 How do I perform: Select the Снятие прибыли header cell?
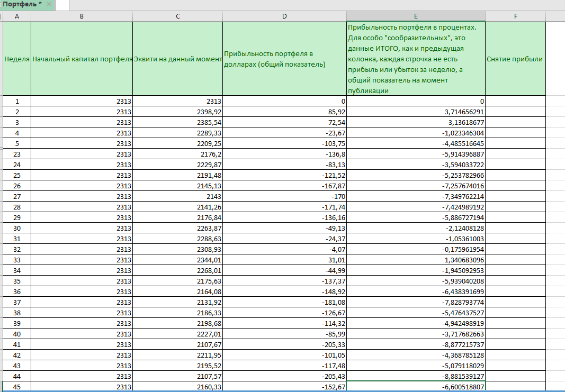coord(515,59)
